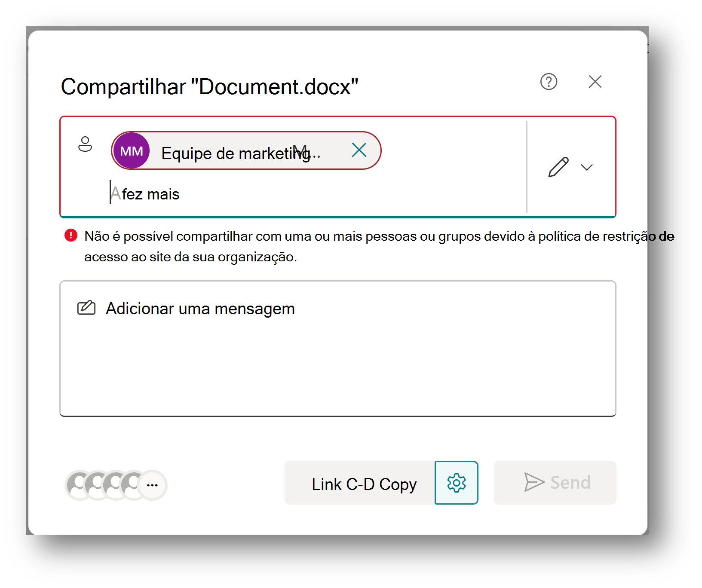The height and width of the screenshot is (588, 702).
Task: Remove the Equipe de marketing recipient chip
Action: point(359,150)
